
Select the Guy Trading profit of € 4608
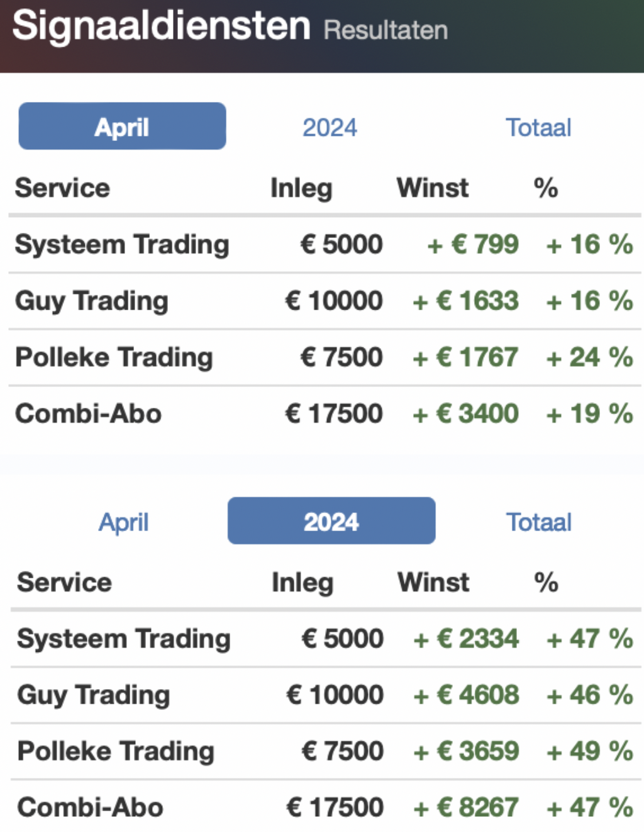(466, 695)
